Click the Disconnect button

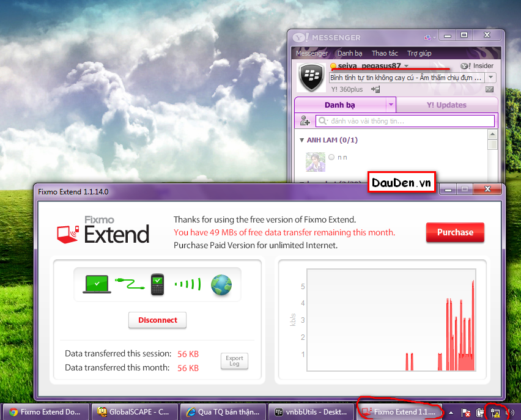[158, 320]
